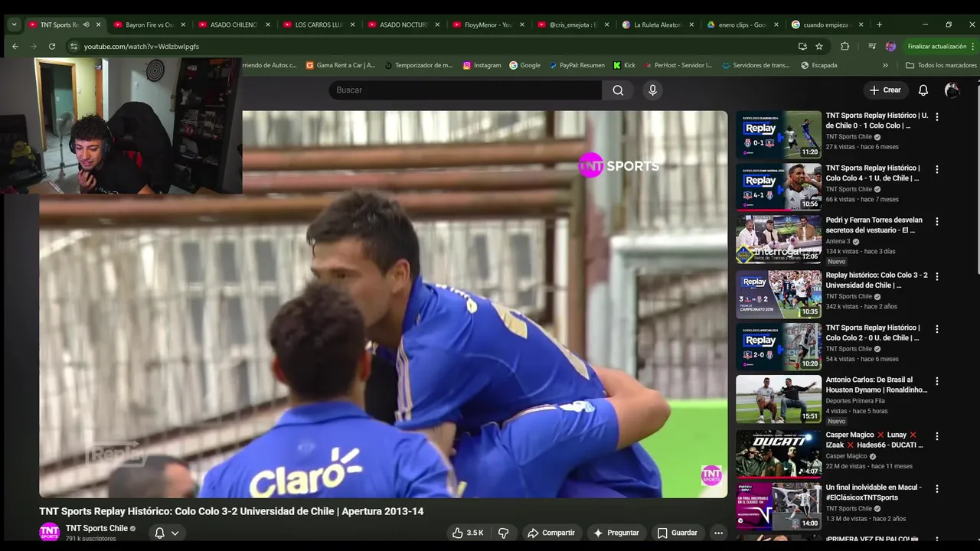Image resolution: width=980 pixels, height=551 pixels.
Task: Switch to La Ruleta Aleatoria tab
Action: point(658,24)
